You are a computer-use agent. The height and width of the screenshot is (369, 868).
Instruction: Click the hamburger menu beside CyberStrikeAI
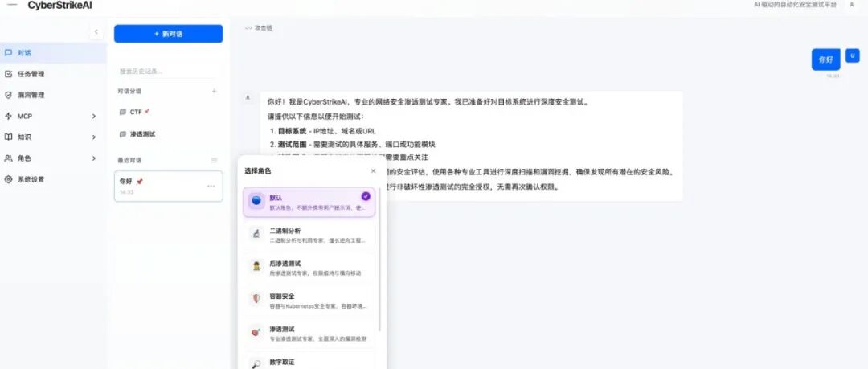pos(11,5)
